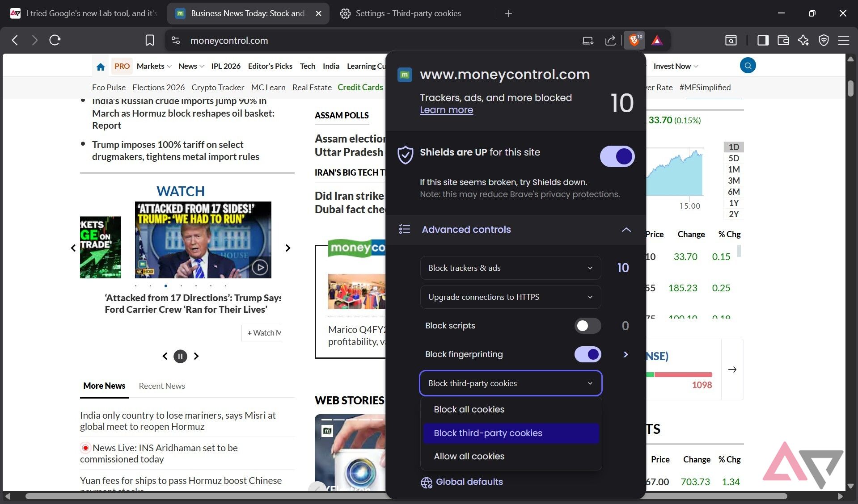The image size is (858, 504).
Task: Go back using the back arrow
Action: click(x=15, y=40)
